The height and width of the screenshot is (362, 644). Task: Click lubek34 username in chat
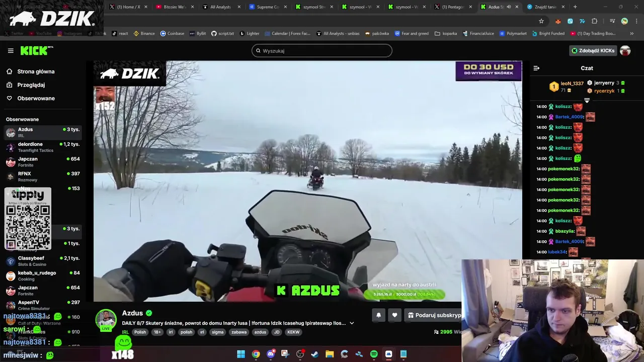(557, 252)
